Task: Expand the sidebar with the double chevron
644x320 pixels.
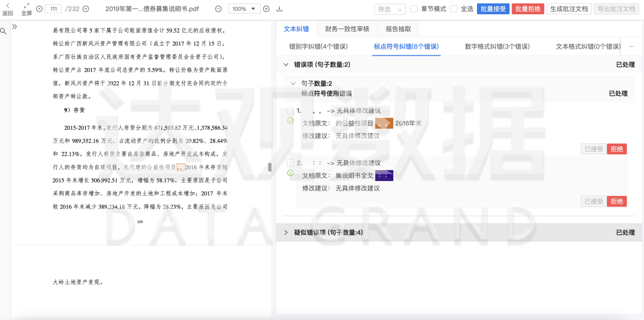Action: click(x=15, y=26)
